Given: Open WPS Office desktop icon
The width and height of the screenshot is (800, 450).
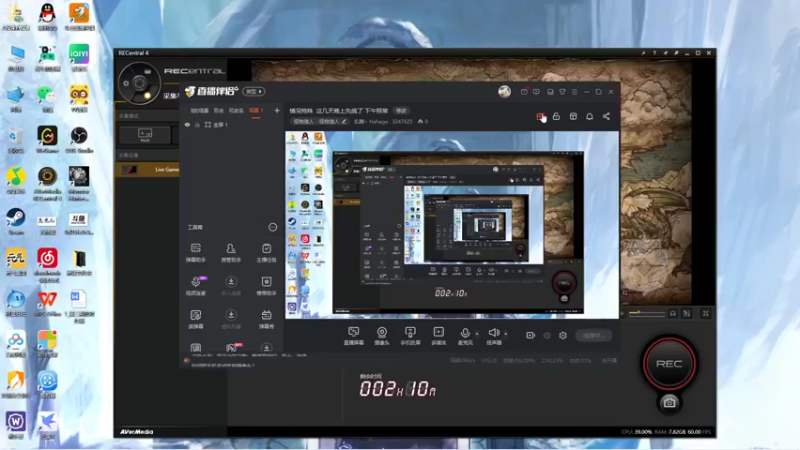Looking at the screenshot, I should point(47,303).
